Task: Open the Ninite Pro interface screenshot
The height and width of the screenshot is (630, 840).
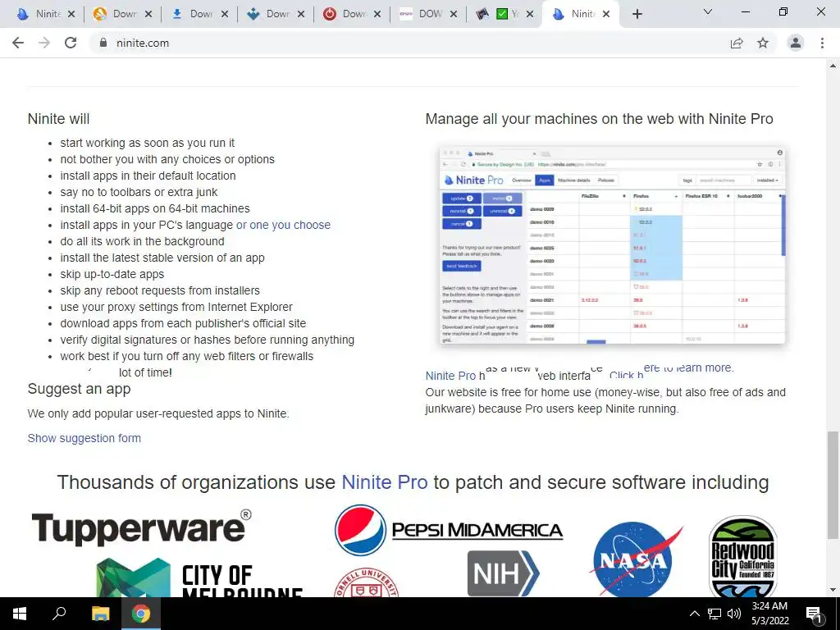Action: (x=612, y=244)
